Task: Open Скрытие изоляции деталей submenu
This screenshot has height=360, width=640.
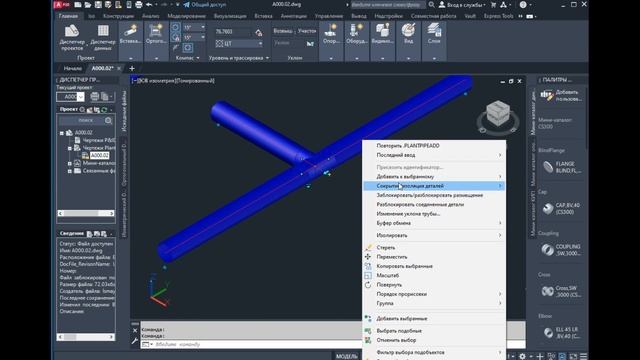Action: 434,186
